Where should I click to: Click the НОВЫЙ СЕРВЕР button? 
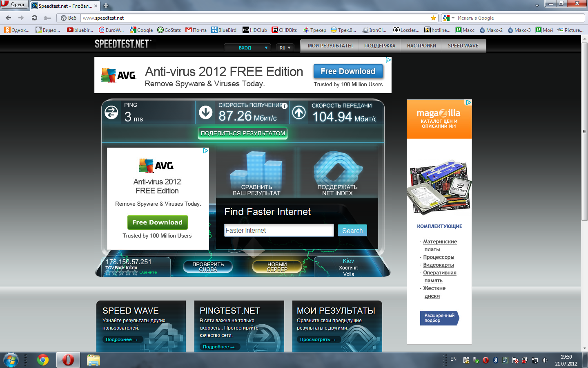(x=277, y=267)
